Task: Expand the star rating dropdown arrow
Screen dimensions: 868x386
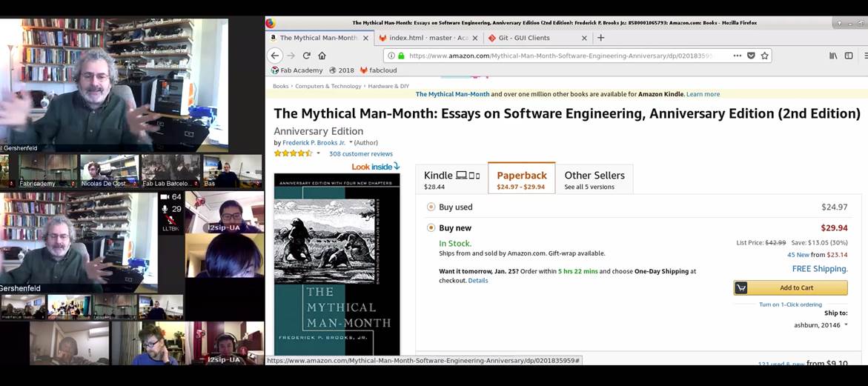Action: pyautogui.click(x=318, y=154)
